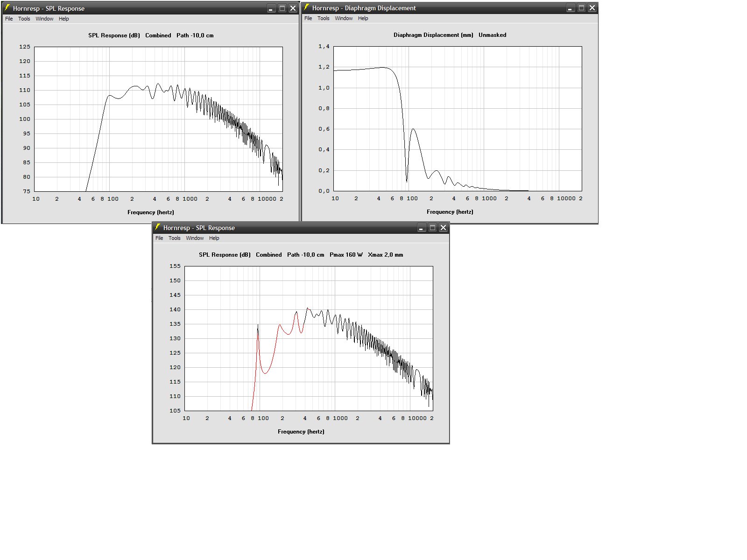Open File menu in bottom SPL Response window
This screenshot has height=560, width=747.
coord(159,238)
